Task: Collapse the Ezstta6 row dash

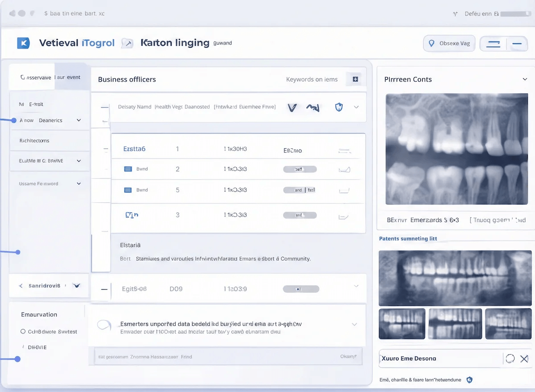Action: [x=106, y=149]
